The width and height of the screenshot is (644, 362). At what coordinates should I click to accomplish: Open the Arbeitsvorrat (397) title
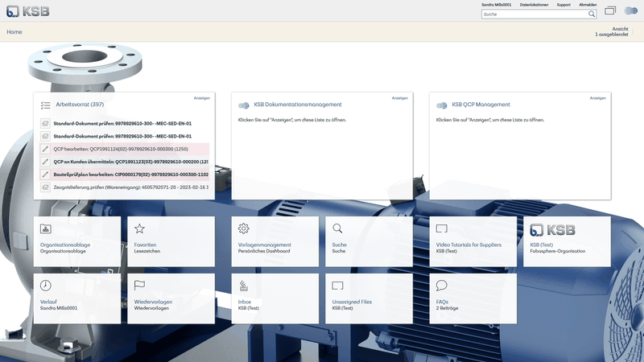(x=80, y=105)
